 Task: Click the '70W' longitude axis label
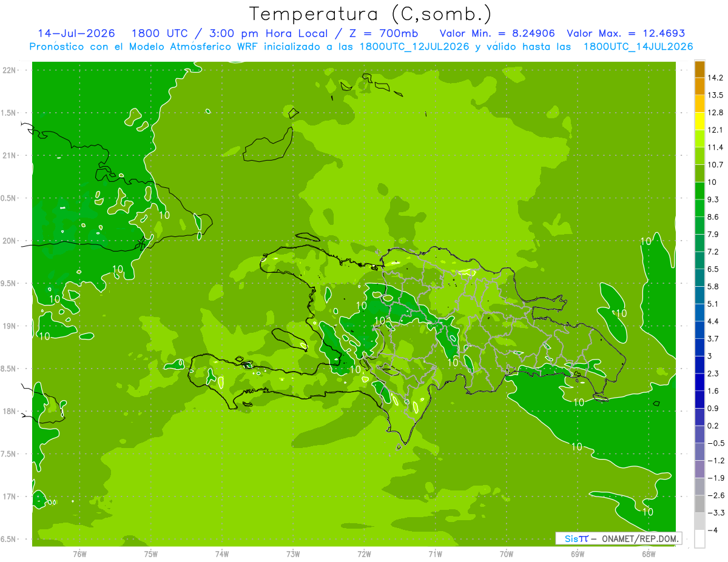[x=506, y=554]
